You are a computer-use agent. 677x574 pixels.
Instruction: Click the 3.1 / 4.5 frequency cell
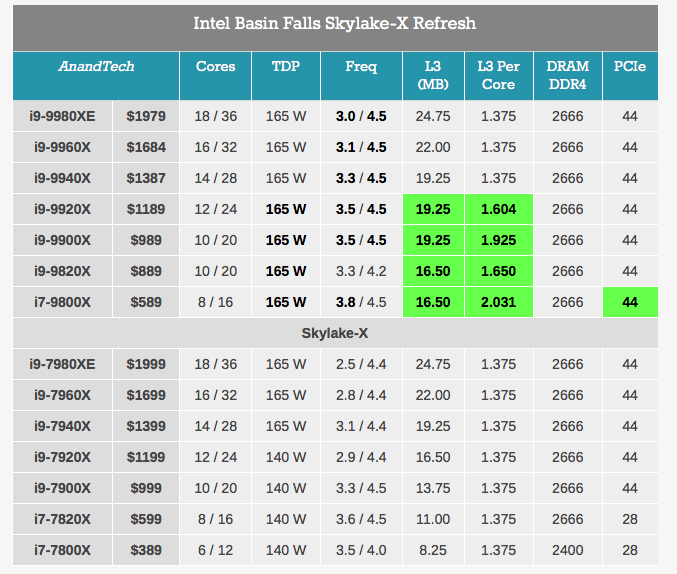pyautogui.click(x=361, y=147)
